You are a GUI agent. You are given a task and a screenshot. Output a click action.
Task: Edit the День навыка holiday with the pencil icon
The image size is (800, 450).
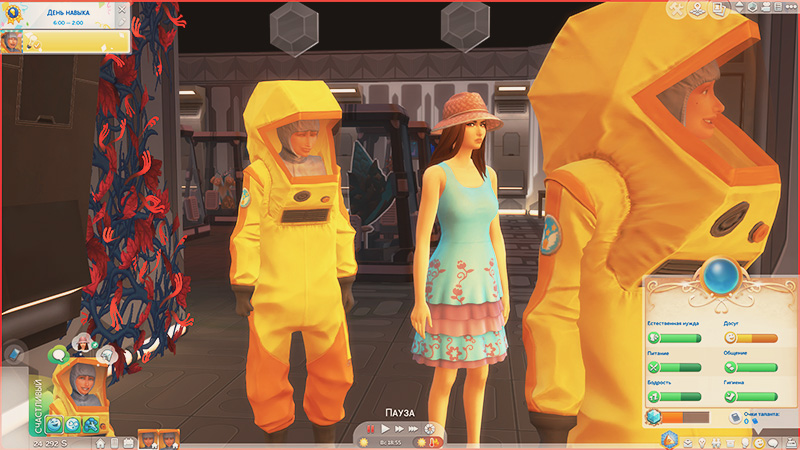coord(121,22)
